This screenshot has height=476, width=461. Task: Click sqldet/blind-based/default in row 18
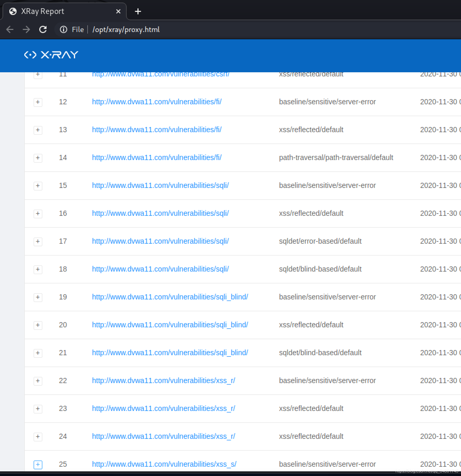[320, 269]
